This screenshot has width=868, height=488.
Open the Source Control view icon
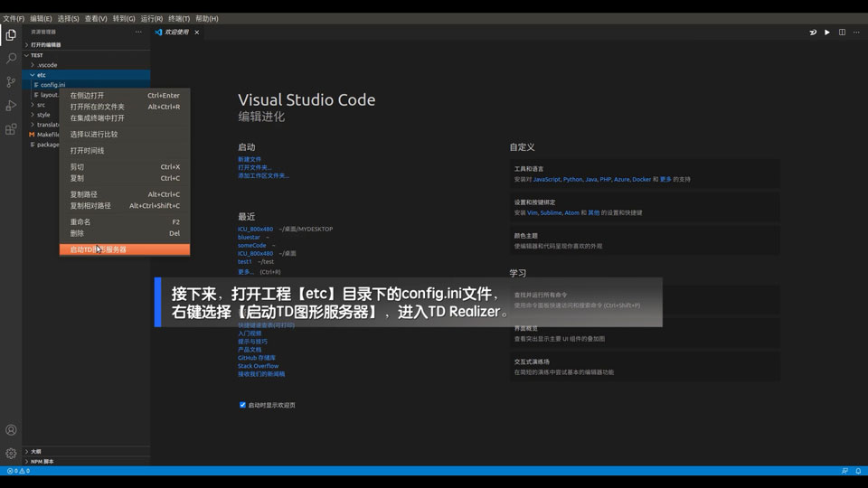(x=11, y=82)
